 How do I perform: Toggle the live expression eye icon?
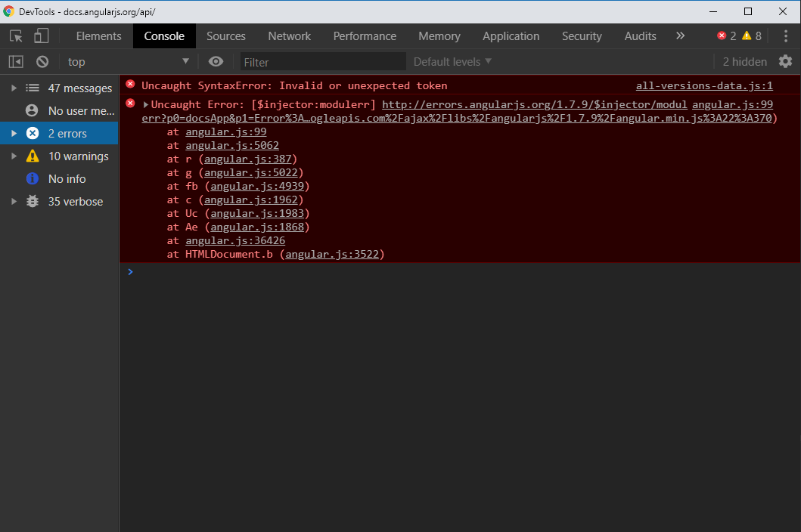tap(216, 62)
